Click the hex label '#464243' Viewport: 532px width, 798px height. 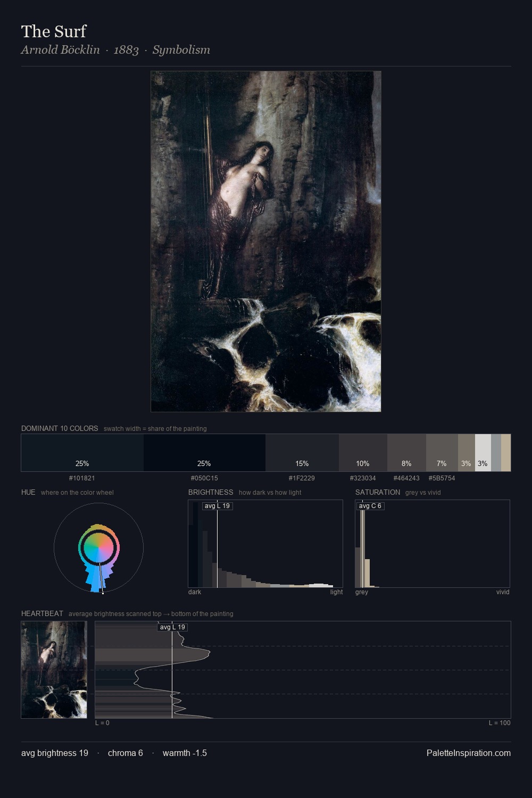pyautogui.click(x=406, y=478)
